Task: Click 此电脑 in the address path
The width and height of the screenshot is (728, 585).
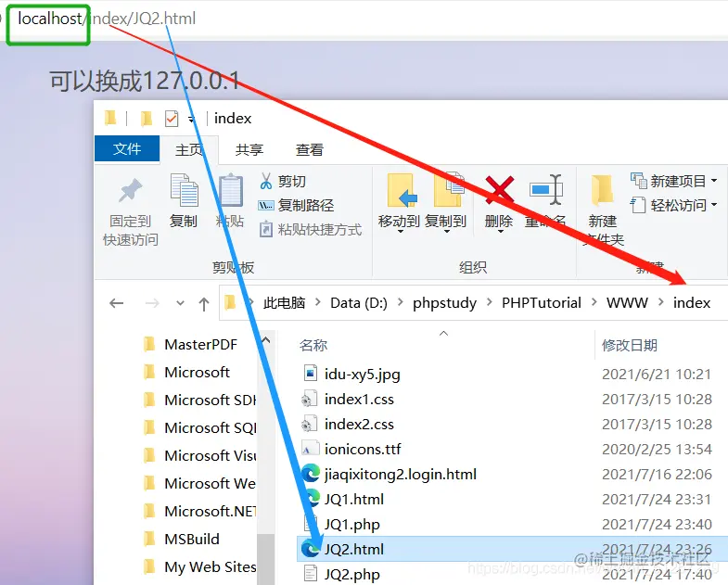Action: 284,303
